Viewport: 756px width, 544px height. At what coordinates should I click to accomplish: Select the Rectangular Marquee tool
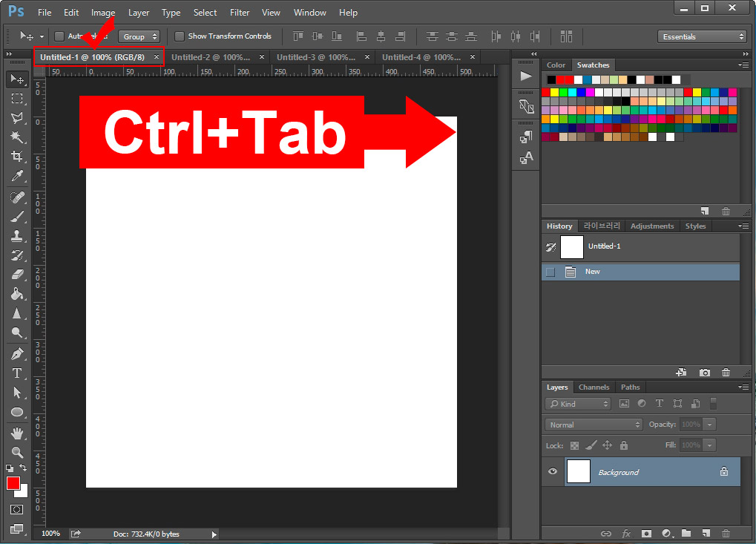tap(17, 99)
